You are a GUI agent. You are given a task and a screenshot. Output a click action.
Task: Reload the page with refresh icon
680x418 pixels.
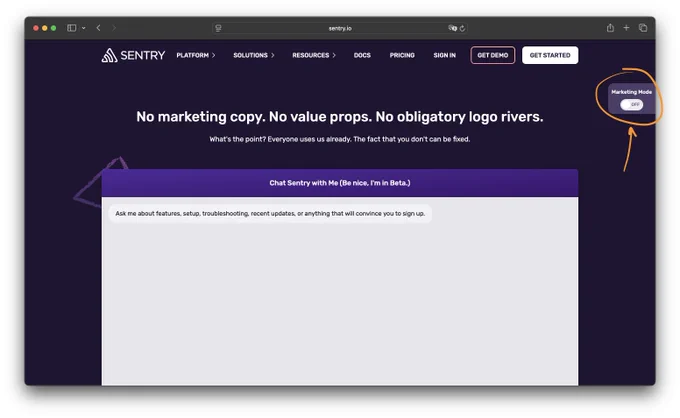pos(462,28)
